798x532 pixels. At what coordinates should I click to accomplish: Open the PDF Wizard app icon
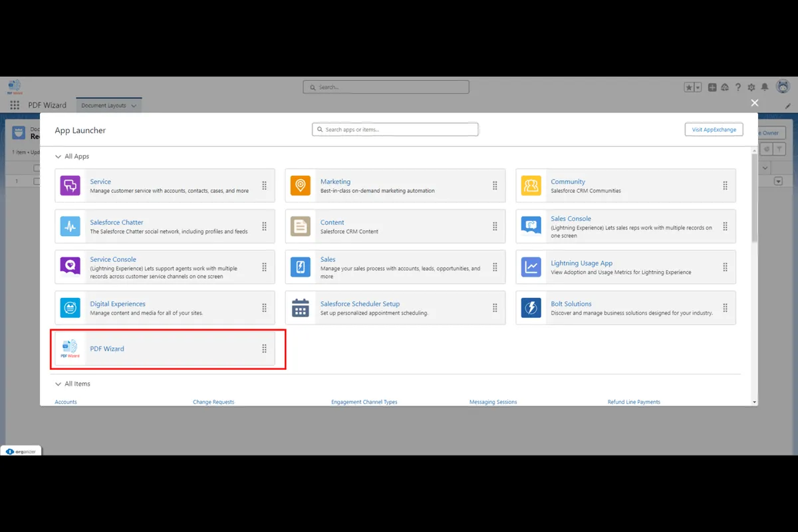[70, 348]
